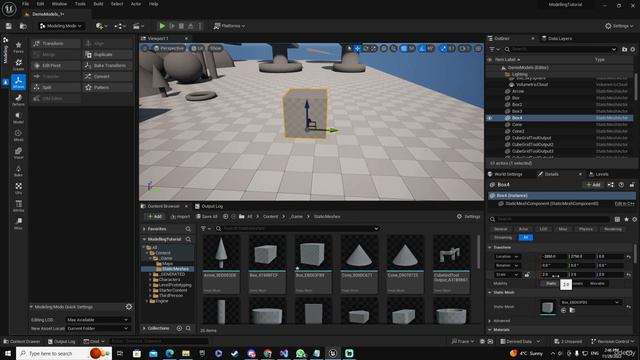The width and height of the screenshot is (640, 360).
Task: Click Import in Content Browser
Action: click(x=180, y=217)
